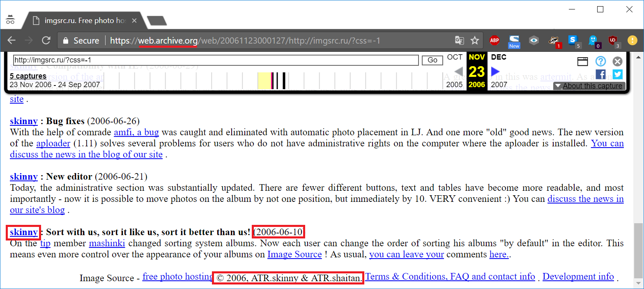The image size is (644, 289).
Task: Jump to the next capture arrow
Action: click(495, 72)
